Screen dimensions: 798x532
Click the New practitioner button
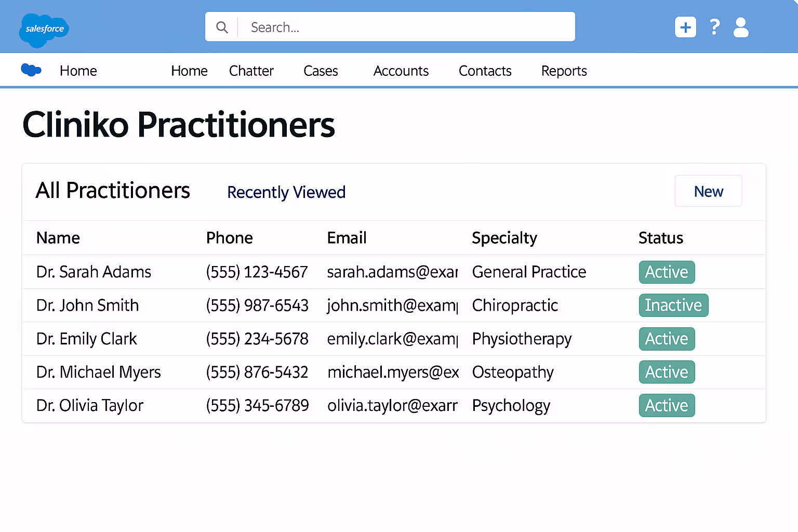point(709,191)
